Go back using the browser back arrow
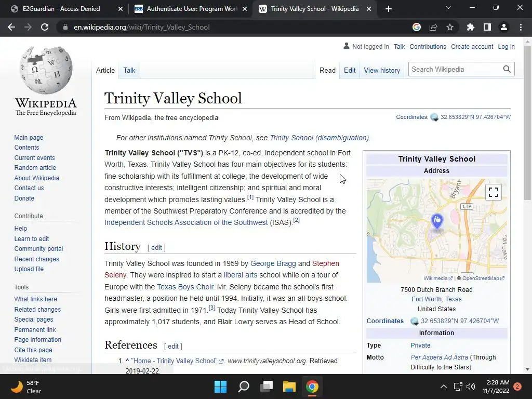Viewport: 532px width, 399px height. [x=11, y=27]
